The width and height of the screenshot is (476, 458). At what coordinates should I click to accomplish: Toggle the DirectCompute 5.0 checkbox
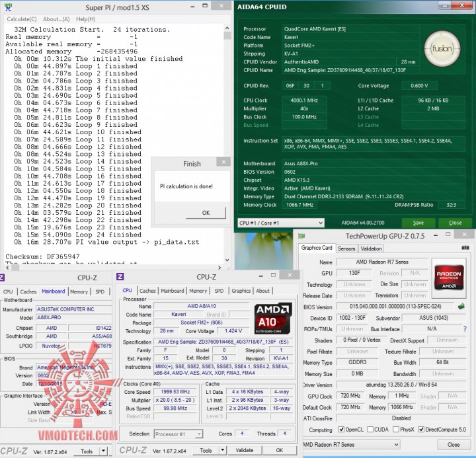click(x=421, y=430)
